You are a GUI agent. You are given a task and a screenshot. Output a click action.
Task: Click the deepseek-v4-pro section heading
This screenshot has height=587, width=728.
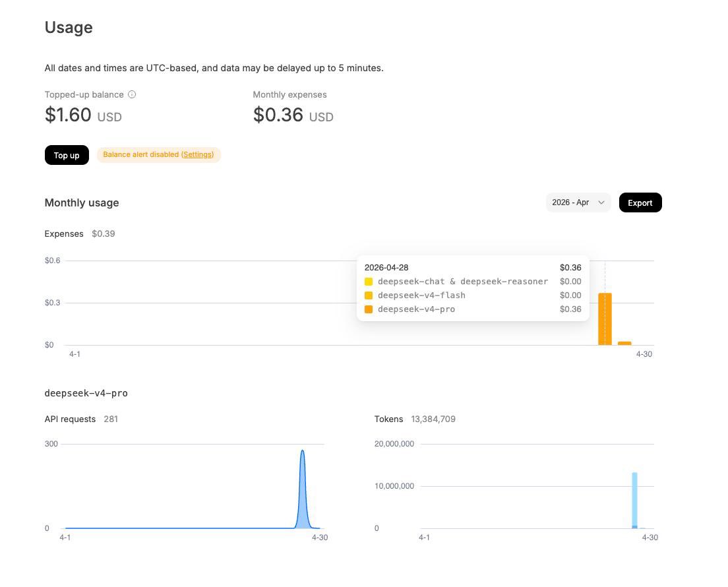pos(86,393)
